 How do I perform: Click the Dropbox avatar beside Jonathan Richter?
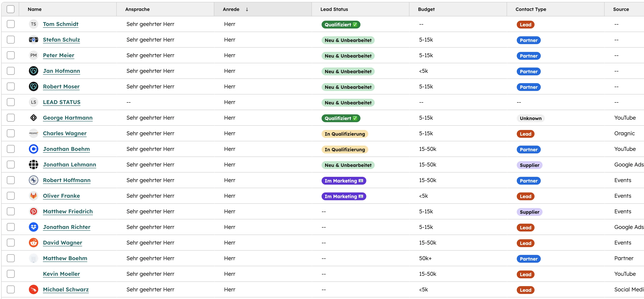(x=33, y=227)
